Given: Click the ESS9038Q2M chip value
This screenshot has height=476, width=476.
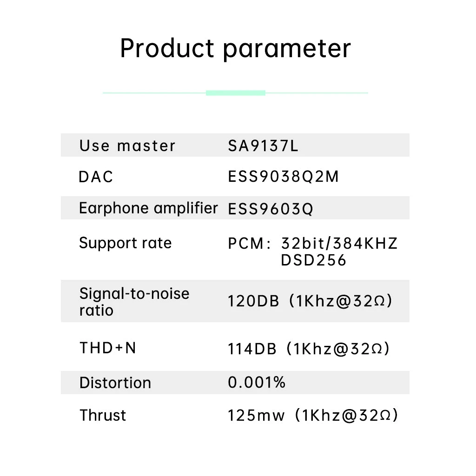Looking at the screenshot, I should [x=284, y=177].
